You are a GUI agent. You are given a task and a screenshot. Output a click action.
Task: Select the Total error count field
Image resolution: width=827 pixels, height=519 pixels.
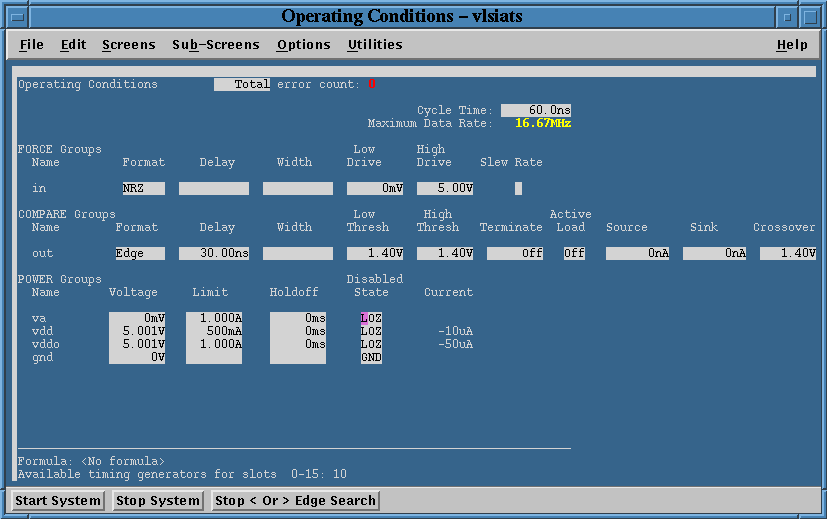tap(242, 84)
